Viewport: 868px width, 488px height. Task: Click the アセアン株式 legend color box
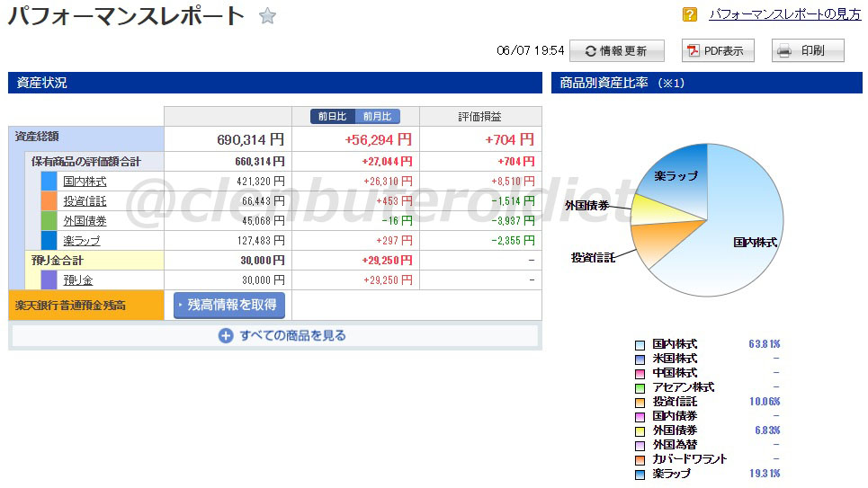click(640, 388)
